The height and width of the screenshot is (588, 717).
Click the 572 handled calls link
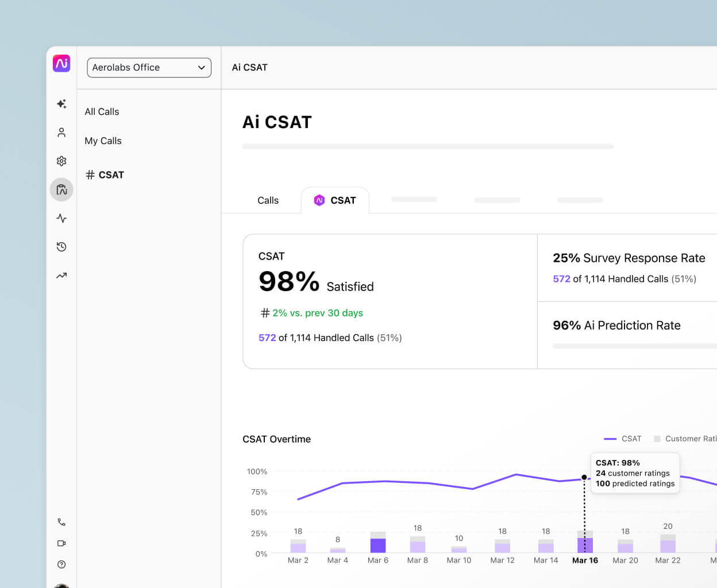tap(267, 338)
